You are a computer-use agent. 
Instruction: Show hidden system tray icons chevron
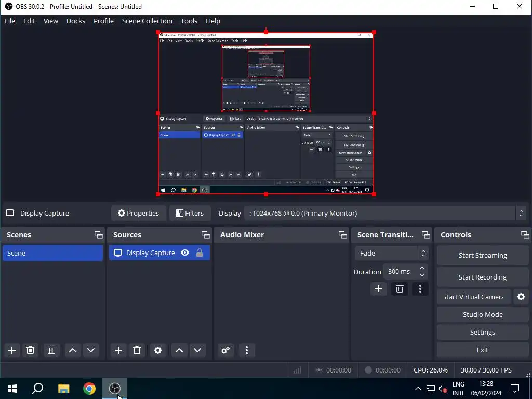click(x=418, y=389)
